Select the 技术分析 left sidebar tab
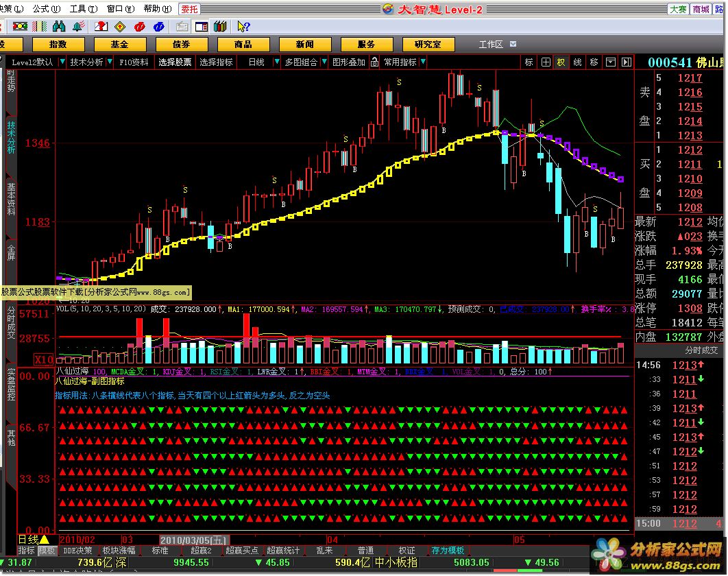 11,138
